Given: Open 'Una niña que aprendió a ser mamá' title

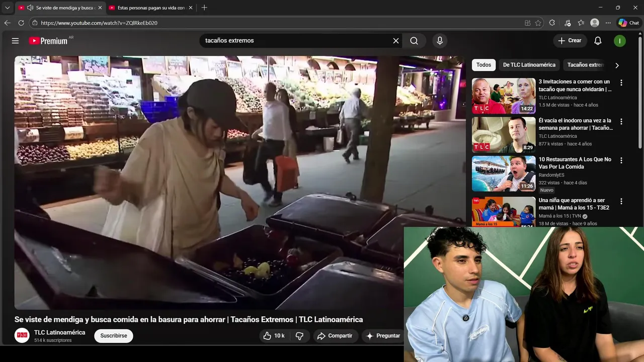Looking at the screenshot, I should 574,204.
